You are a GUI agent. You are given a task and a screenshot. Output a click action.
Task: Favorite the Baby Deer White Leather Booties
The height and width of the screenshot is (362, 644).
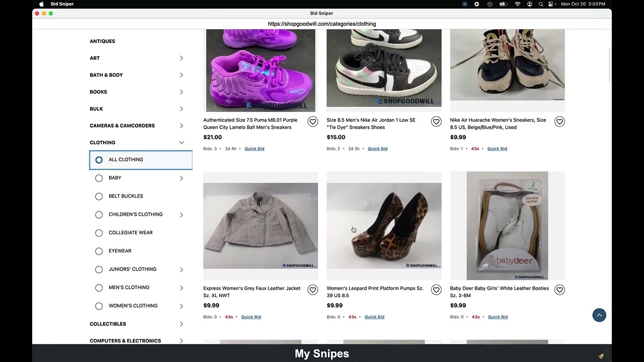pyautogui.click(x=559, y=290)
